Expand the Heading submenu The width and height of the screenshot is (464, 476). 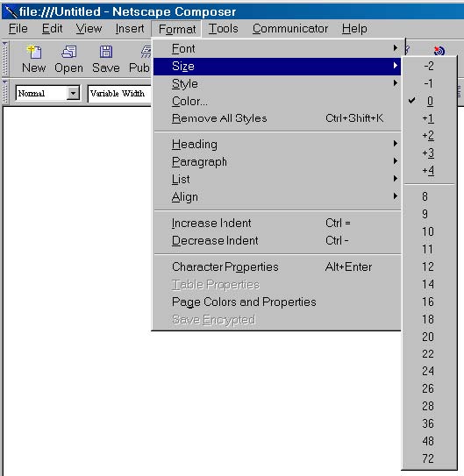pyautogui.click(x=277, y=144)
